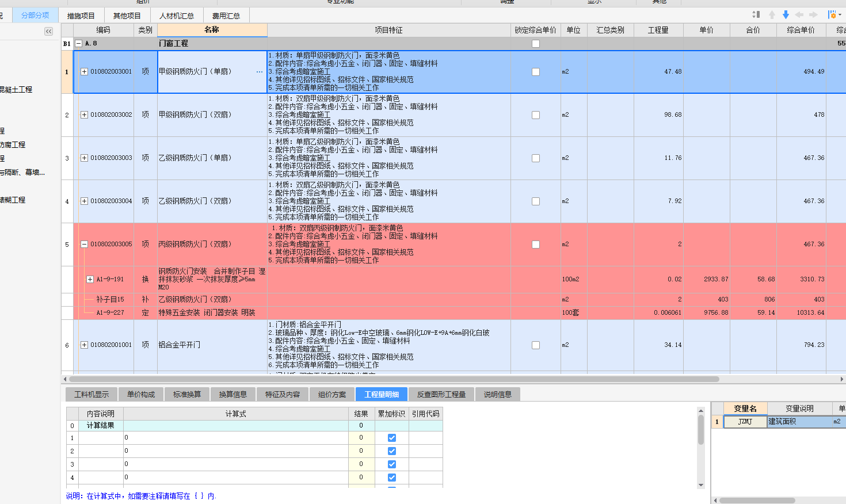Click the left arrow of the variable panel scrollbar
This screenshot has width=846, height=504.
pyautogui.click(x=715, y=501)
